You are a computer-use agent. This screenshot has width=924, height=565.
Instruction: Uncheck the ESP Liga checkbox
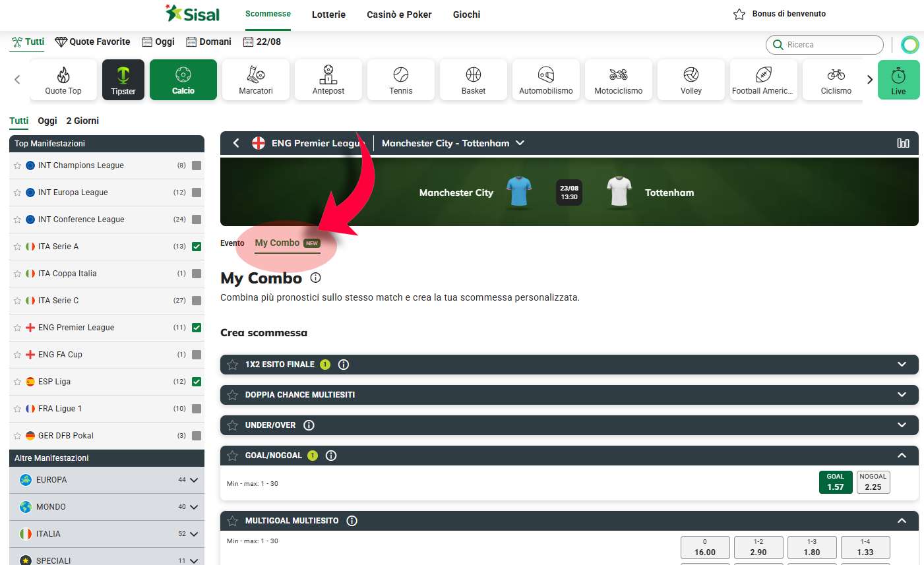[x=197, y=382]
